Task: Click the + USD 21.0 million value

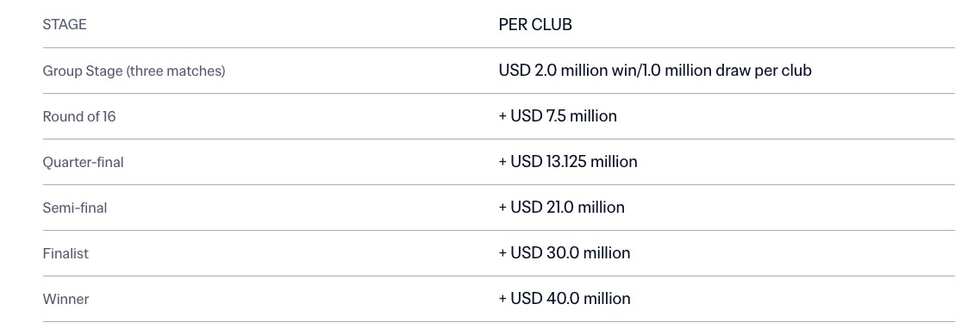Action: (x=561, y=208)
